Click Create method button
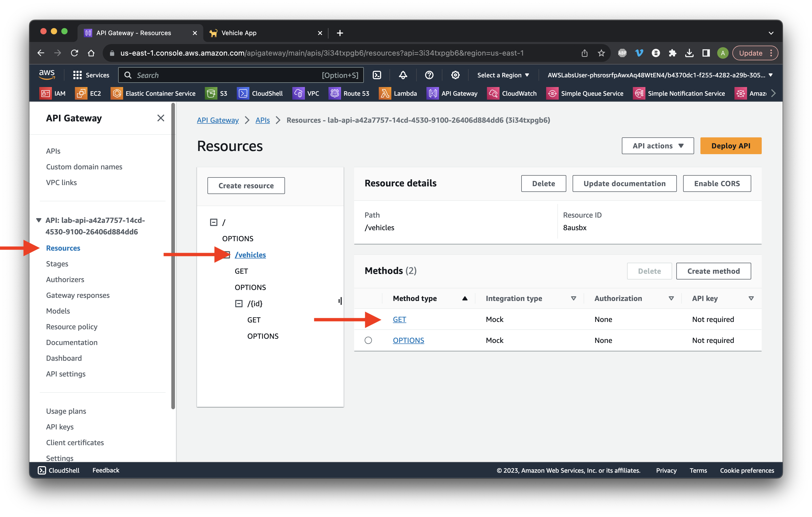 pos(713,271)
